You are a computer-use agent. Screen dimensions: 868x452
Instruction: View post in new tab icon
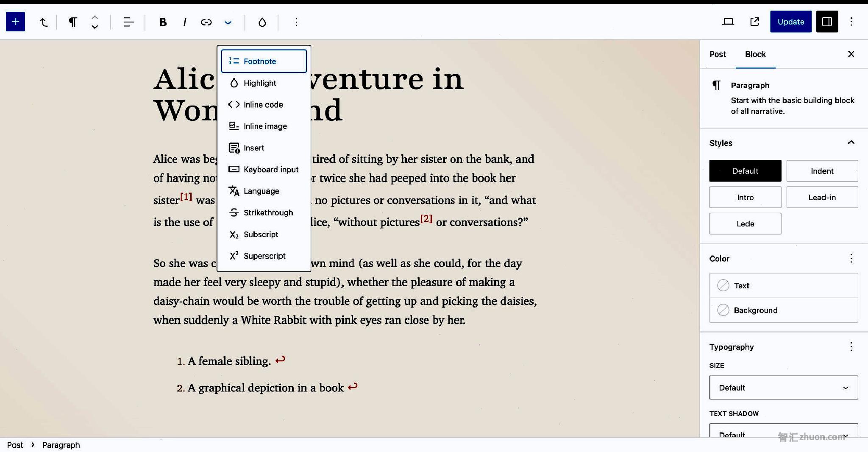click(755, 22)
